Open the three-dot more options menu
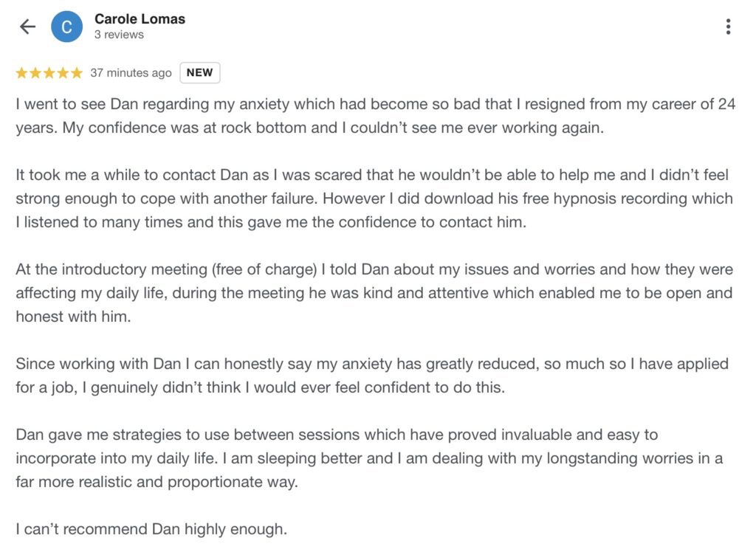The image size is (756, 552). tap(728, 27)
